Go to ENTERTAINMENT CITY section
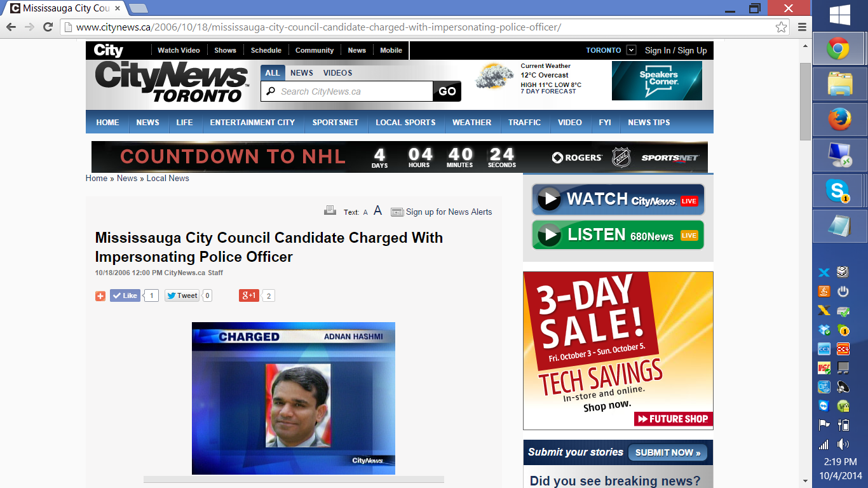868x488 pixels. point(252,122)
